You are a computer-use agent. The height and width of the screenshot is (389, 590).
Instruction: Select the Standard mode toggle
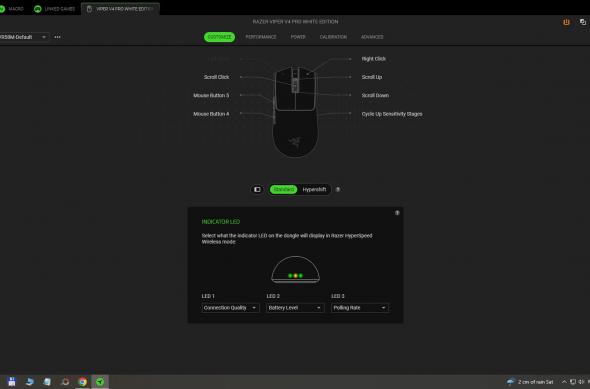(283, 190)
